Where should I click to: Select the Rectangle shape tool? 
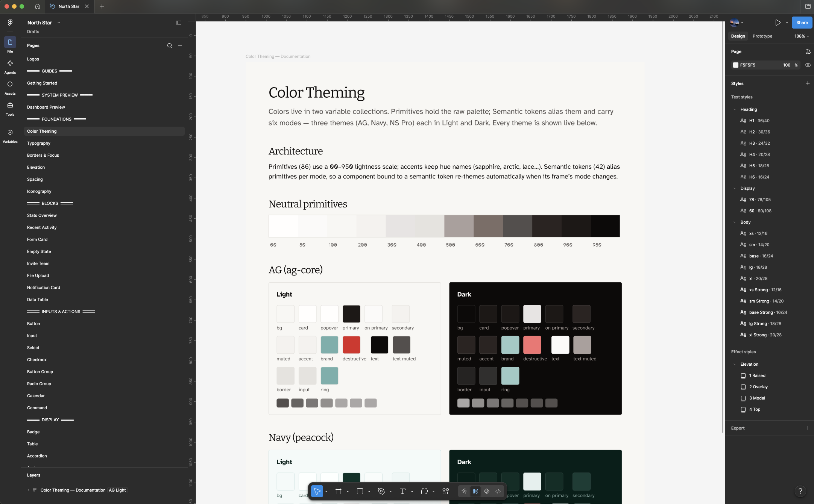tap(360, 491)
